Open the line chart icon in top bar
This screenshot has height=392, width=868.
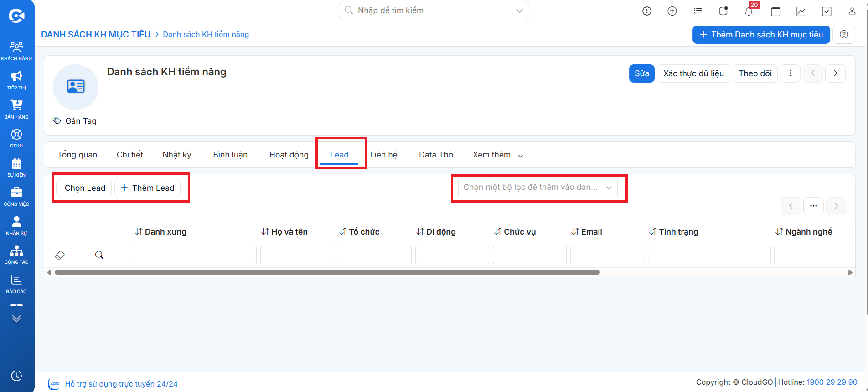click(801, 11)
